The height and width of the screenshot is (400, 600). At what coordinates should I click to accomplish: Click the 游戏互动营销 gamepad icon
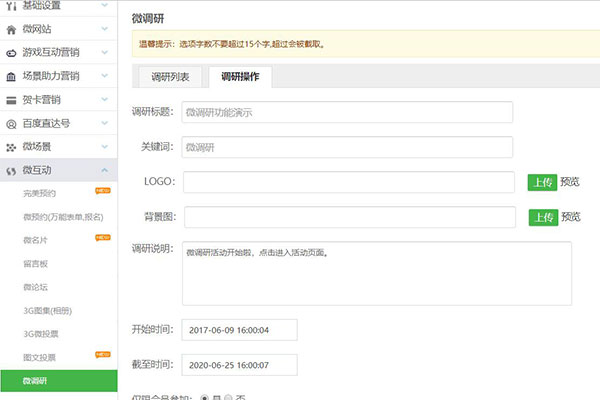tap(11, 53)
